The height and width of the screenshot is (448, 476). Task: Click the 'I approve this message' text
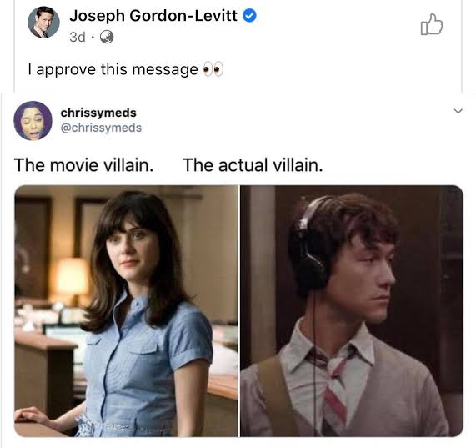(113, 69)
